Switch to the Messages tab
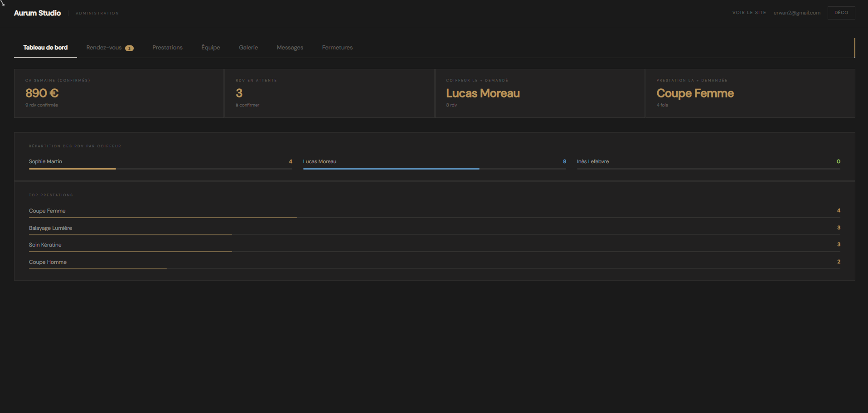 tap(290, 48)
